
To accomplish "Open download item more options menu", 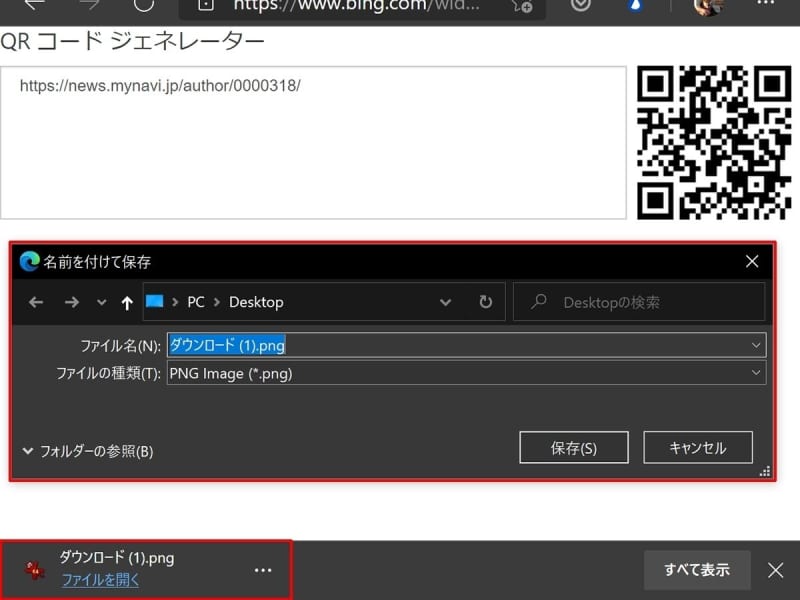I will click(263, 570).
